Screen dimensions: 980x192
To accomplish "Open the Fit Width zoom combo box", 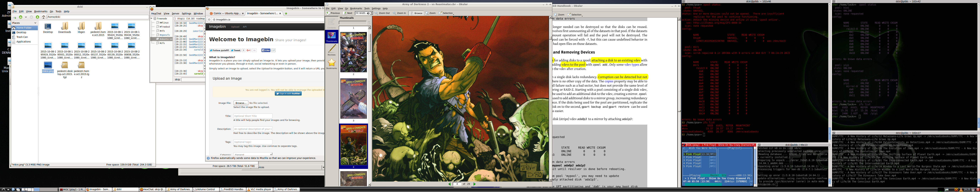I will coord(364,13).
